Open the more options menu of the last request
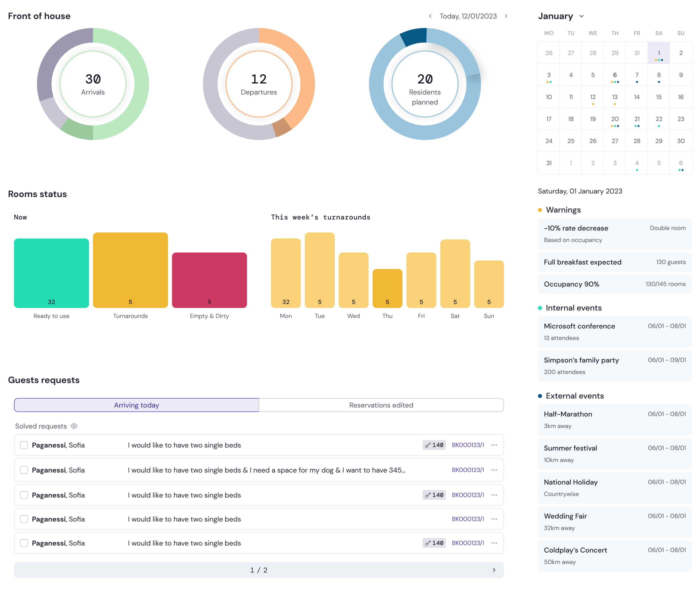This screenshot has height=602, width=700. 494,543
